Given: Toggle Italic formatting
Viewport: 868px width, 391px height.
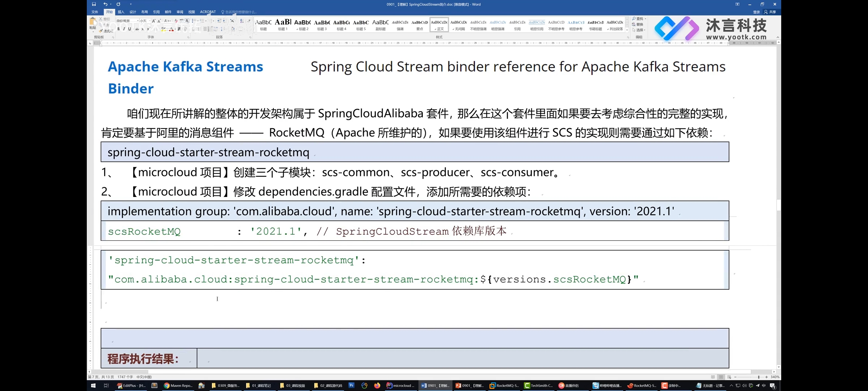Looking at the screenshot, I should (124, 29).
